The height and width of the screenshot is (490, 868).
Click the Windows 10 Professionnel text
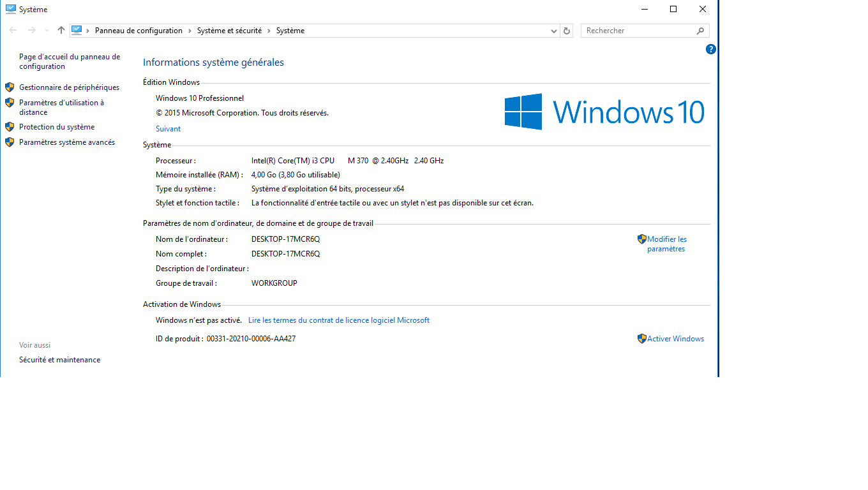[x=200, y=98]
